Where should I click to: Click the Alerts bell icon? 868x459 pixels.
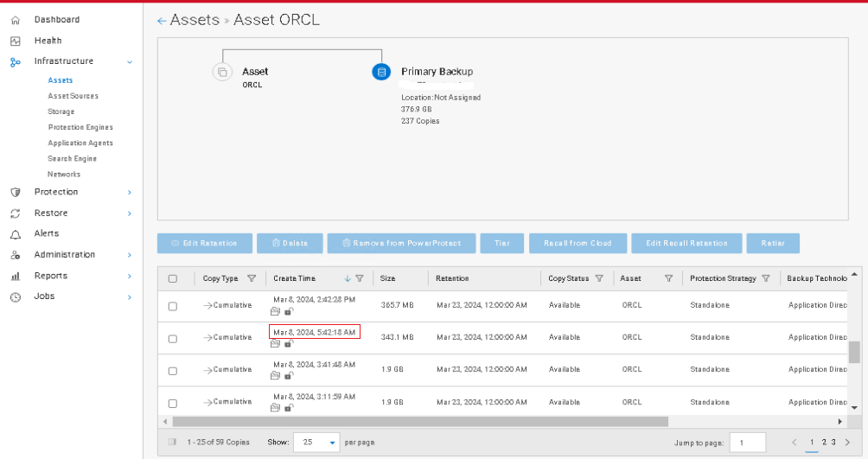15,234
